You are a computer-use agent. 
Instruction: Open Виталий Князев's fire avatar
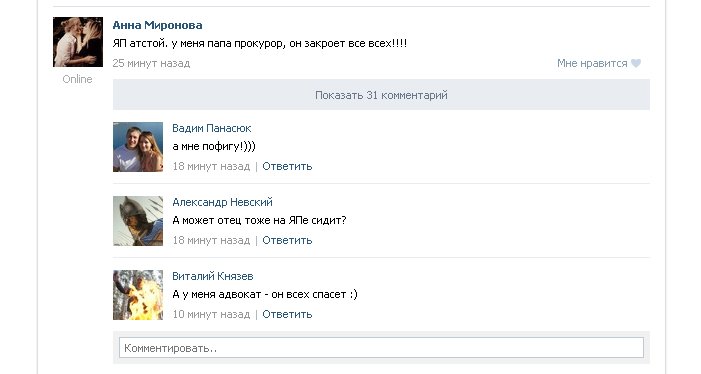pos(138,295)
